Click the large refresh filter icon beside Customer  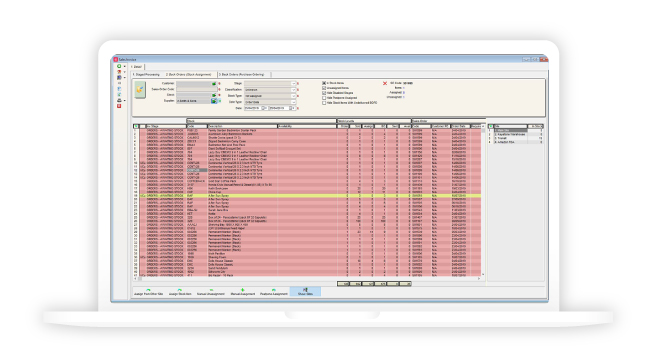140,89
